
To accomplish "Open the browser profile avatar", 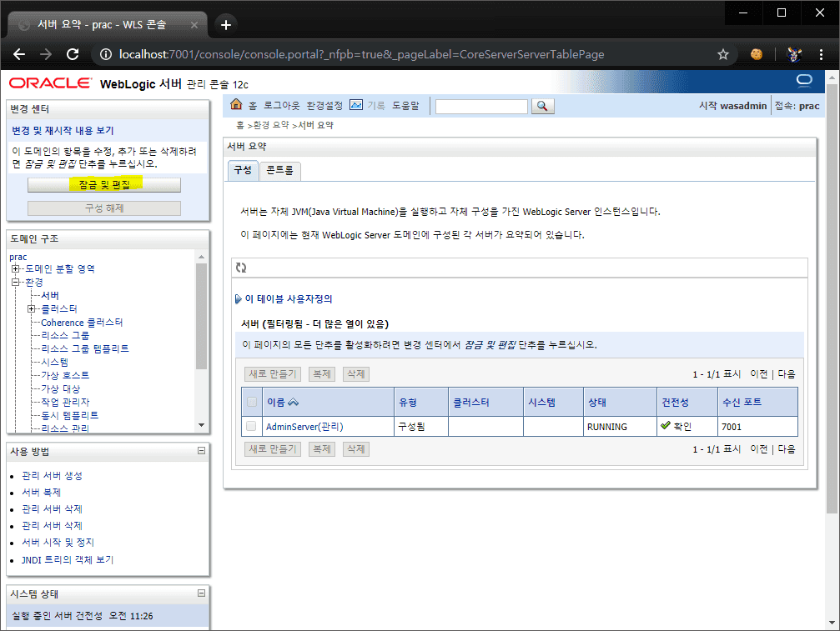I will point(794,54).
